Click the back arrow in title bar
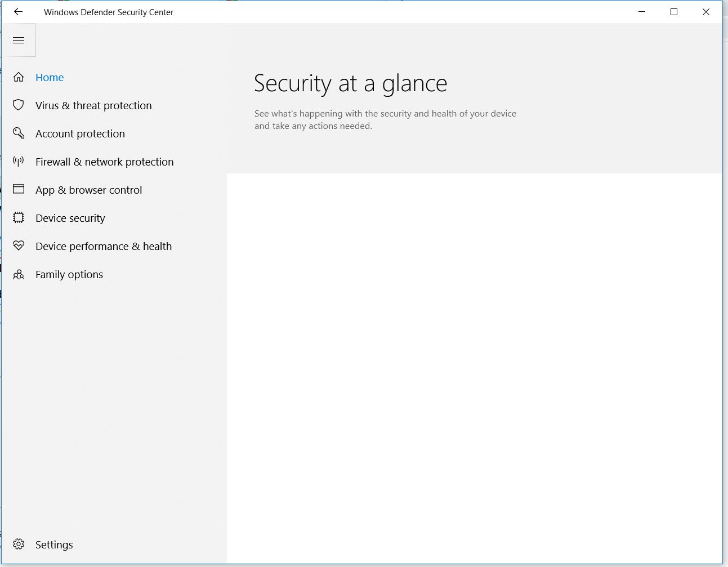This screenshot has width=728, height=567. (x=18, y=12)
